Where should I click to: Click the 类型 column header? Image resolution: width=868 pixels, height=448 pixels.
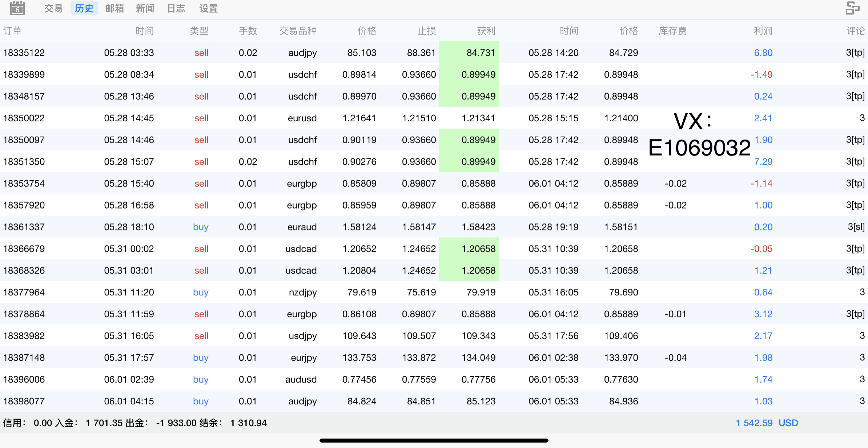pos(199,31)
